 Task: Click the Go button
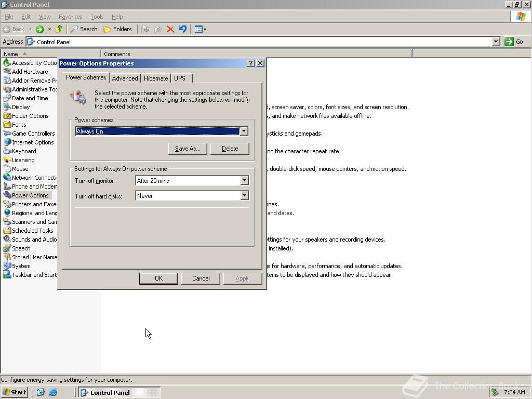(514, 42)
